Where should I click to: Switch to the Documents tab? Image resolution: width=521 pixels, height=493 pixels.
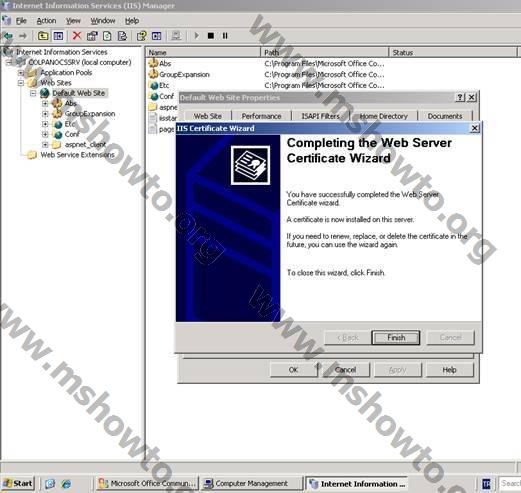pos(445,116)
